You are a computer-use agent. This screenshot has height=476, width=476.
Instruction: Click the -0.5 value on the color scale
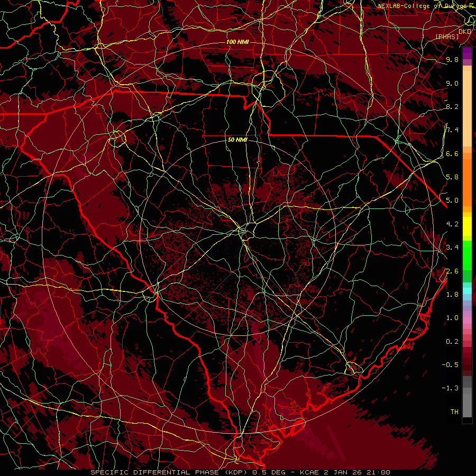pos(450,365)
